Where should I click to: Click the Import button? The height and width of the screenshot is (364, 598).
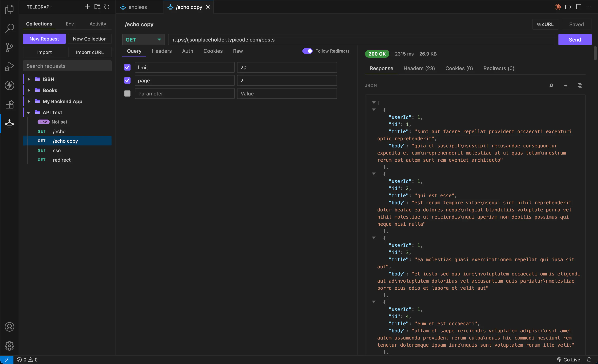(x=44, y=52)
